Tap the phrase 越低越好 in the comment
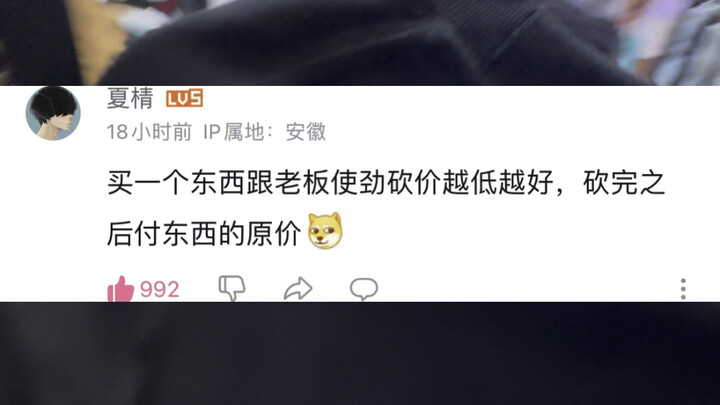 tap(498, 183)
